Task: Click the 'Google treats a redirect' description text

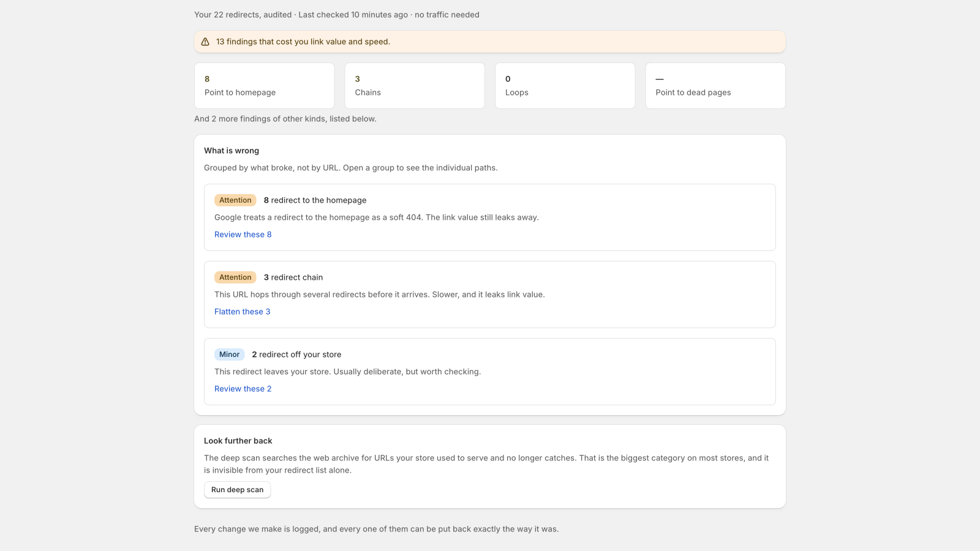Action: [x=377, y=217]
